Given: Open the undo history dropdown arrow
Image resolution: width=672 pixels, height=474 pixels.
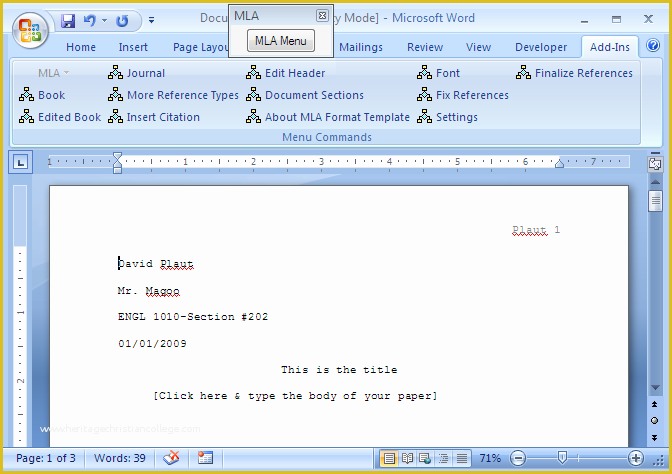Looking at the screenshot, I should coord(104,20).
